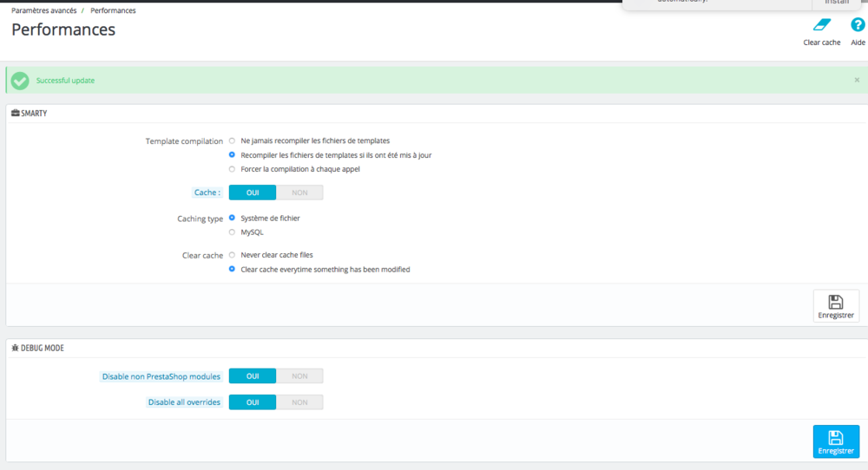This screenshot has height=470, width=868.
Task: Dismiss the Successful update notification
Action: click(x=857, y=80)
